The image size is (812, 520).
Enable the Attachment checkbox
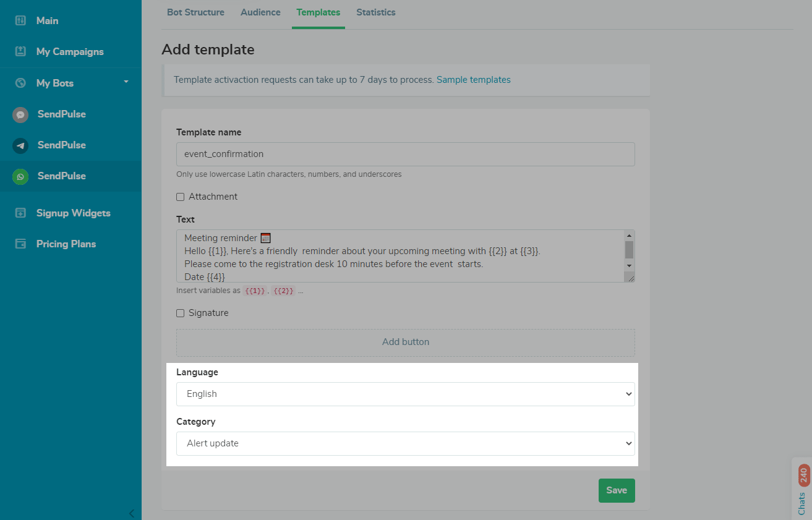click(181, 197)
